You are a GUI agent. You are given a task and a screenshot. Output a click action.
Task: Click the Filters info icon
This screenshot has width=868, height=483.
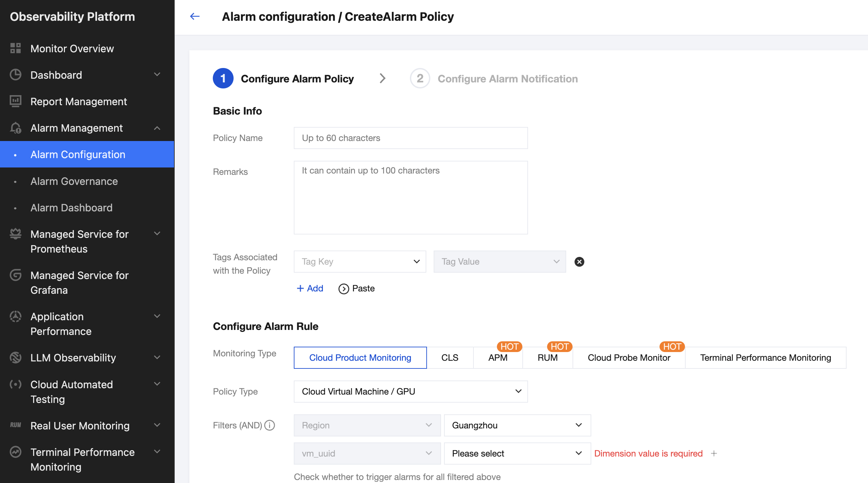[x=270, y=425]
